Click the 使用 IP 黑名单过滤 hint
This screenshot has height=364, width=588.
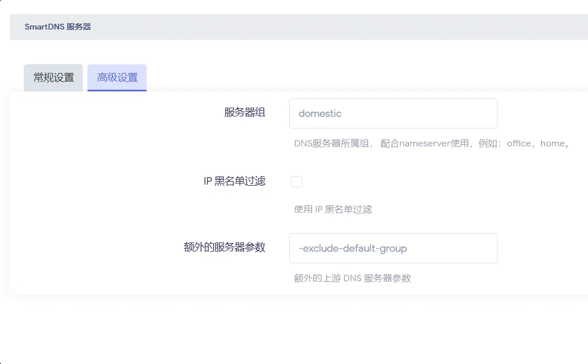(x=332, y=209)
